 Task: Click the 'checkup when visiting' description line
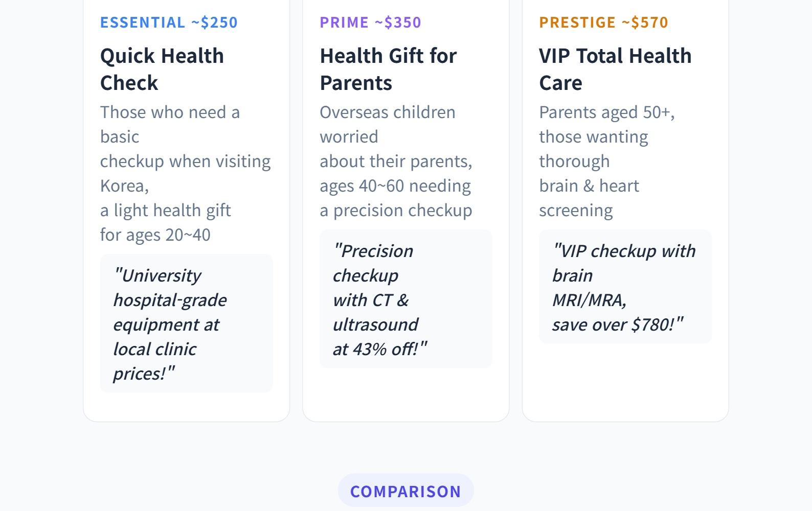click(185, 161)
